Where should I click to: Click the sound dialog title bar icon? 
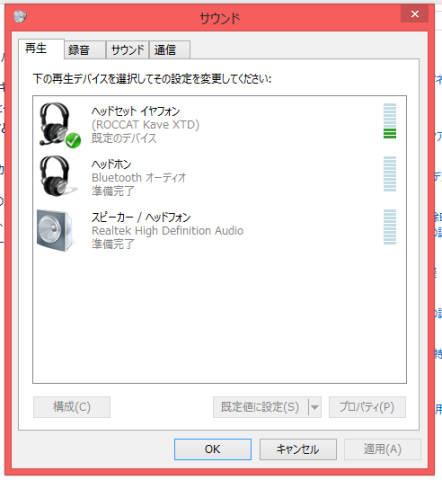click(x=20, y=16)
